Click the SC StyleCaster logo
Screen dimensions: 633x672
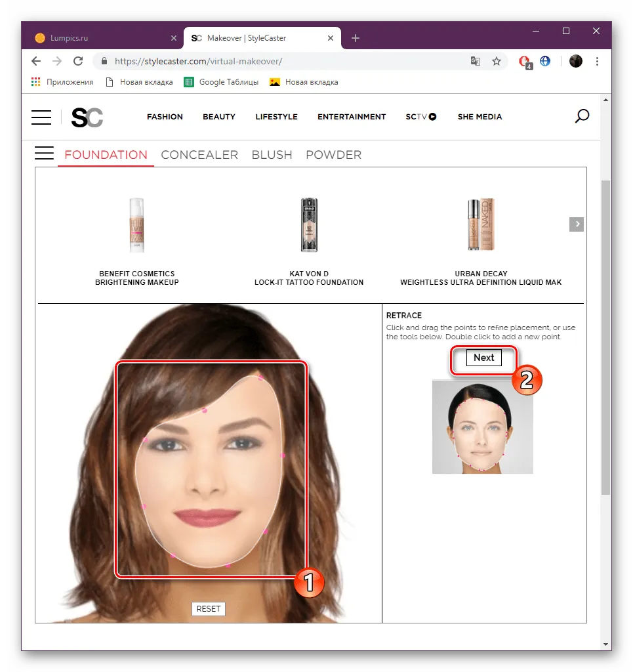[87, 117]
